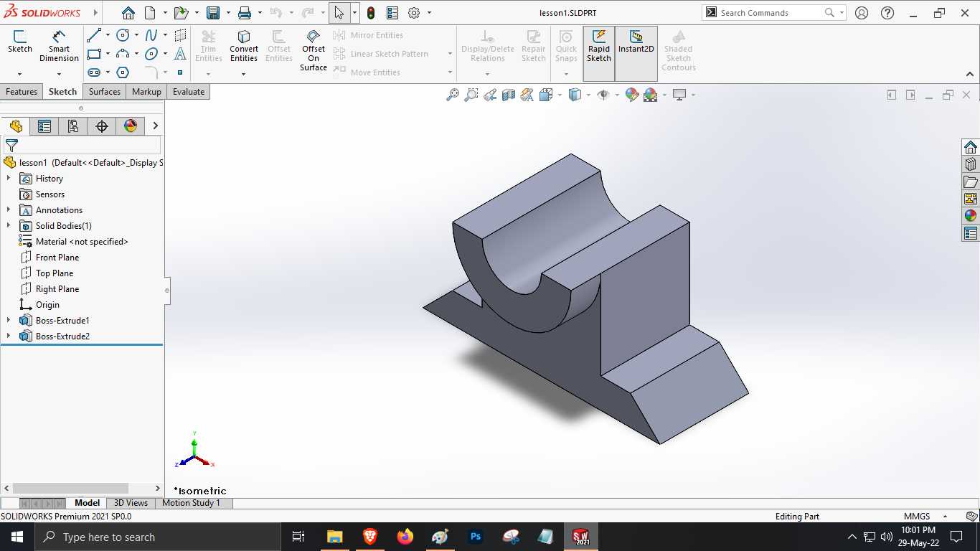The width and height of the screenshot is (980, 551).
Task: Expand the Annotations tree node
Action: point(9,210)
